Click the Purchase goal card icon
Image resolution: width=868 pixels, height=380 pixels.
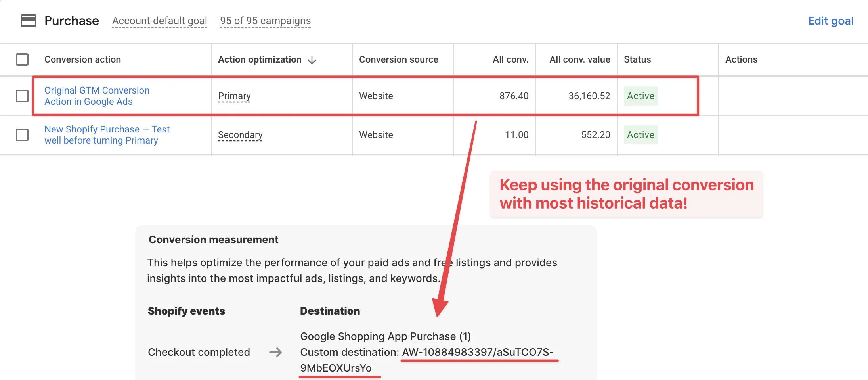[x=29, y=20]
